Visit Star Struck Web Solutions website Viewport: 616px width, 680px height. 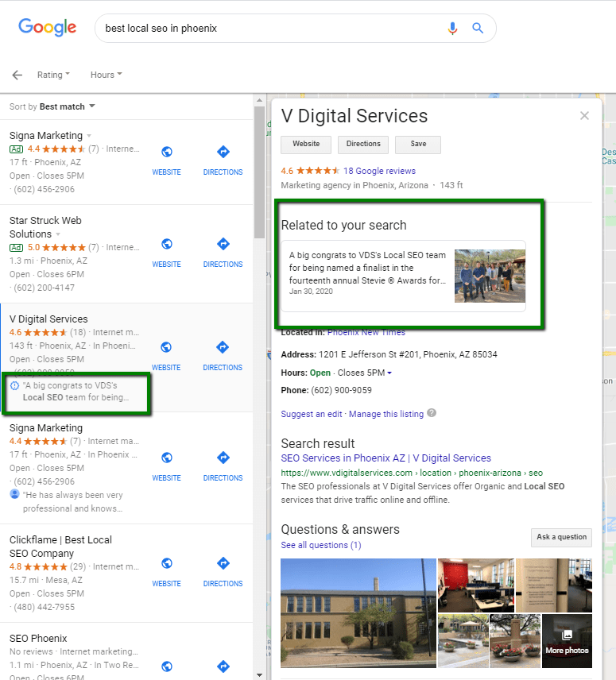pyautogui.click(x=167, y=253)
